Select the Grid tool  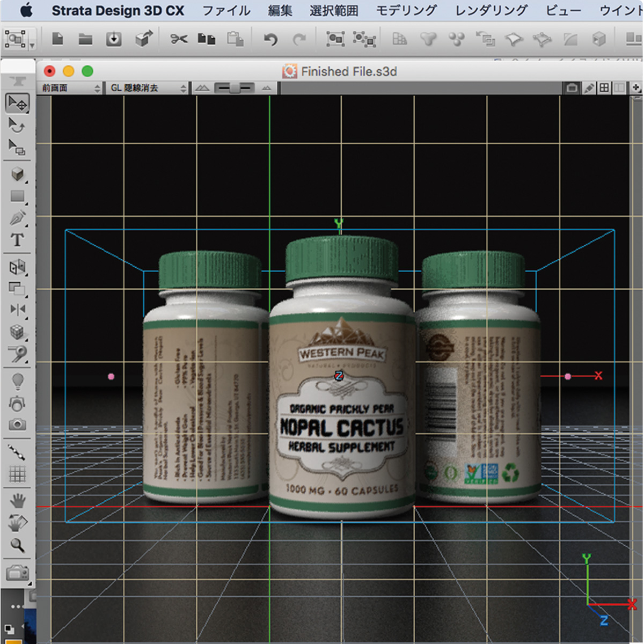(x=17, y=474)
